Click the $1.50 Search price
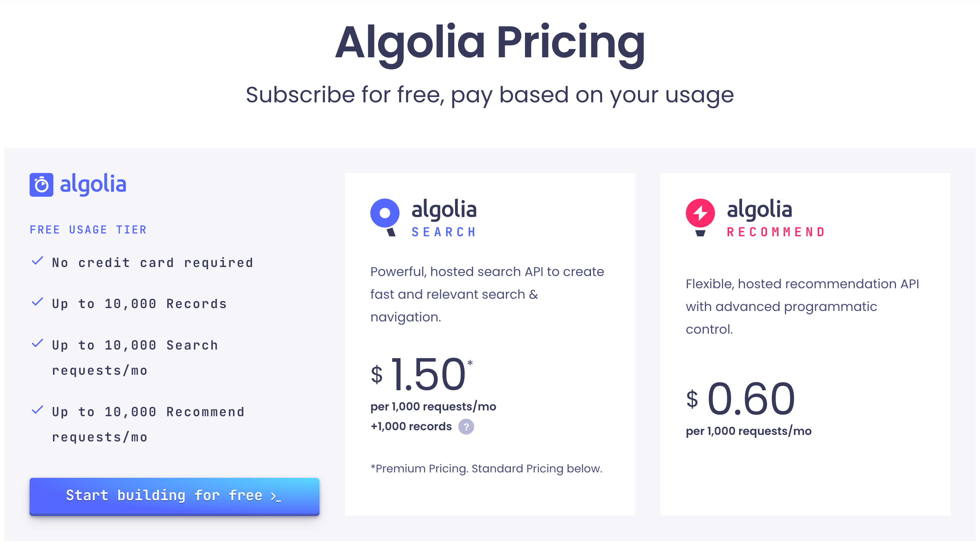This screenshot has height=547, width=980. point(421,374)
